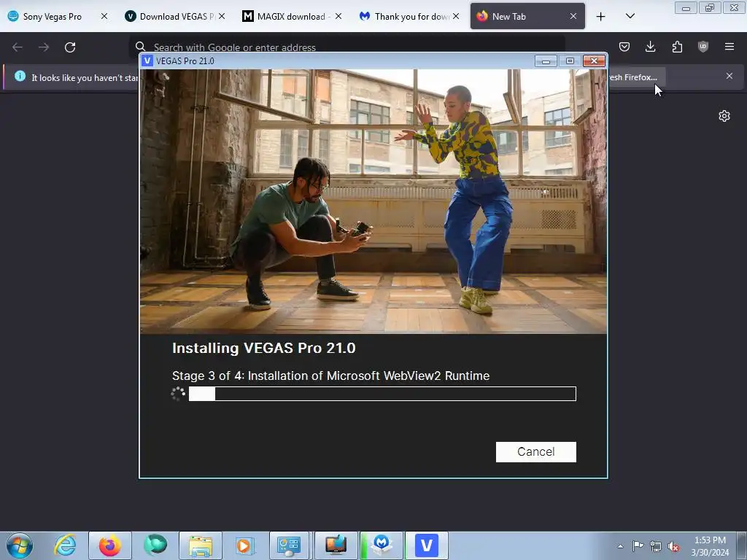Reload the page in Firefox
The width and height of the screenshot is (747, 560).
pyautogui.click(x=70, y=47)
